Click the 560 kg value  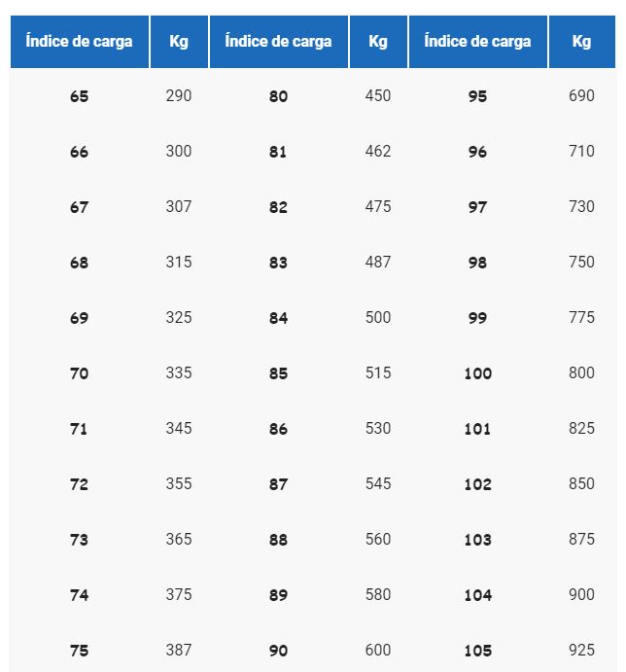pyautogui.click(x=378, y=539)
